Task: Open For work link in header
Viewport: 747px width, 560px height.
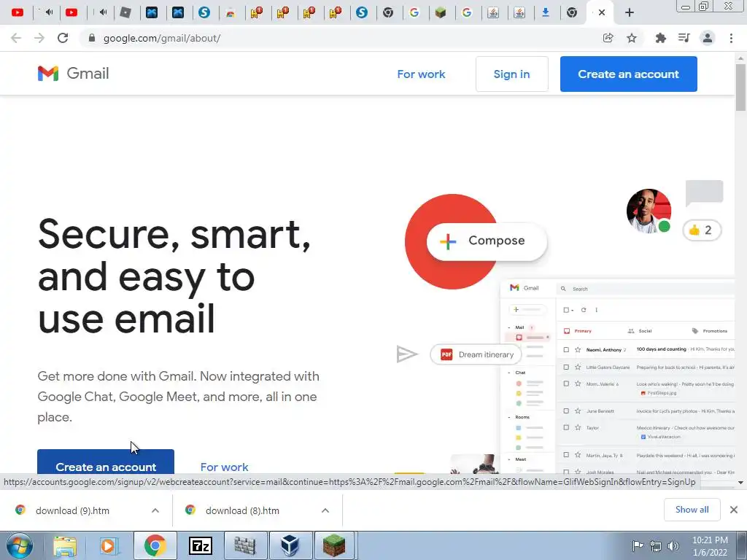Action: (x=421, y=74)
